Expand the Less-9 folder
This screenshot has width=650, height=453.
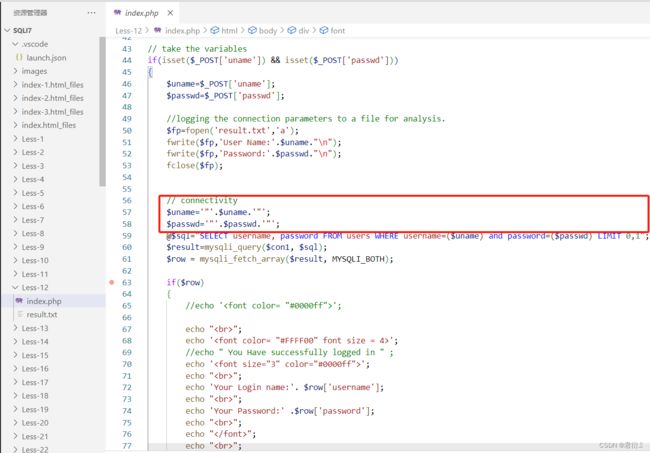click(15, 247)
